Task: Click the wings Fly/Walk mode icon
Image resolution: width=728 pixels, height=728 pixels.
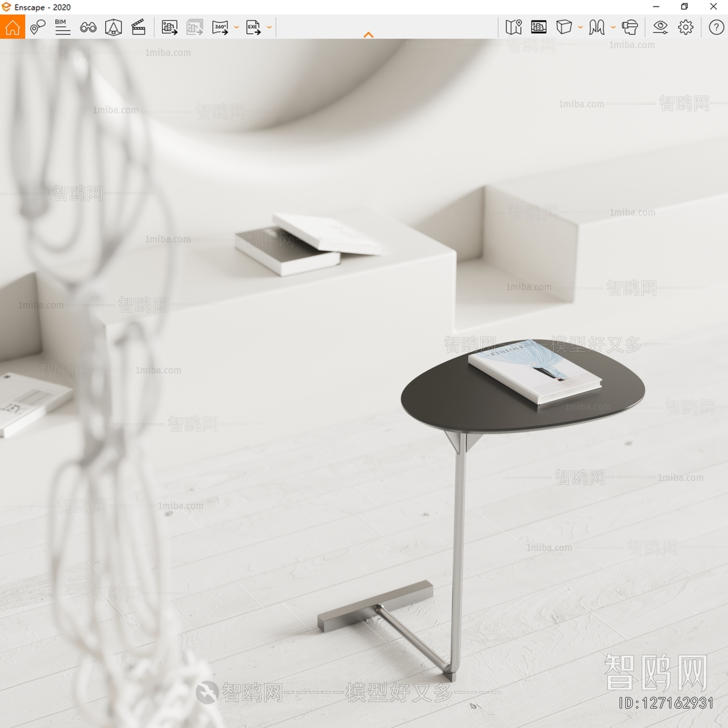Action: pyautogui.click(x=597, y=27)
